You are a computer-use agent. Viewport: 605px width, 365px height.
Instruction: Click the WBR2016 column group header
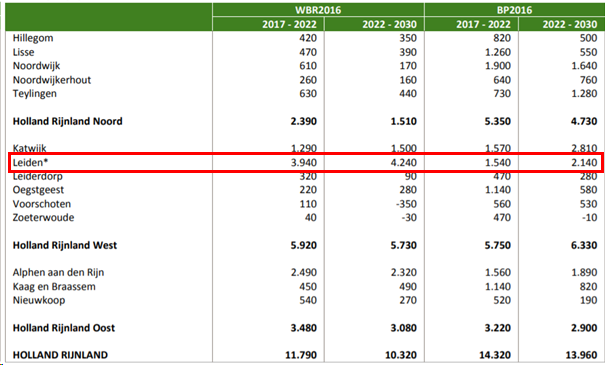pyautogui.click(x=318, y=10)
